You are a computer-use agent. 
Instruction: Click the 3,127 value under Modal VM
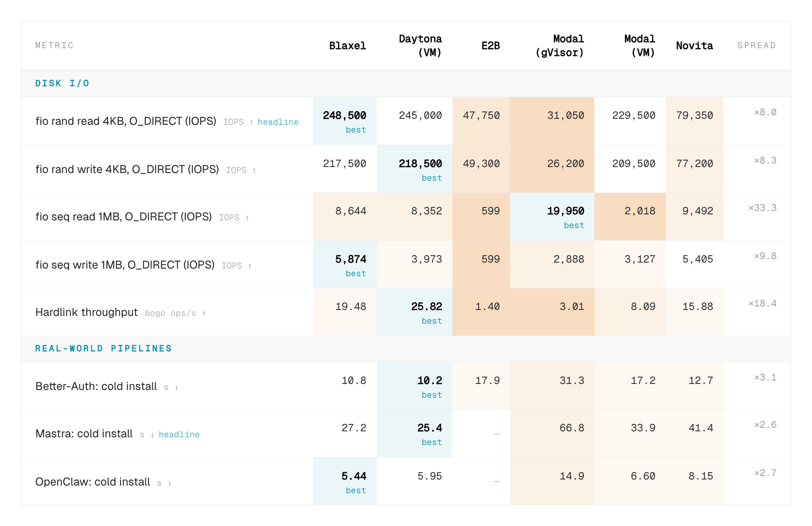(640, 260)
